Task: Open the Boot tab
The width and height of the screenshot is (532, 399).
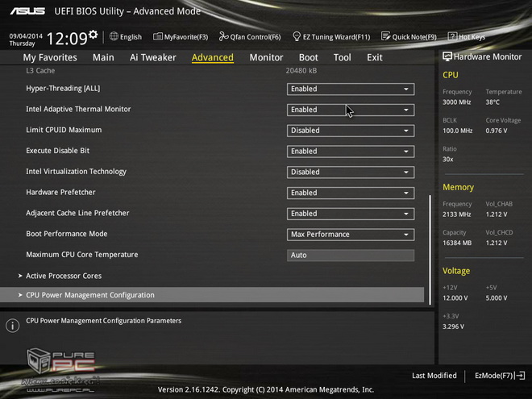Action: click(x=309, y=57)
